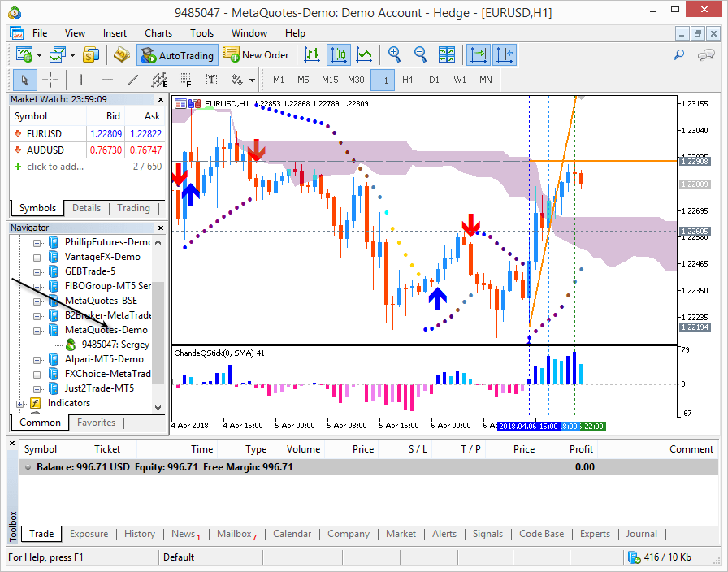Expand the GEBTrade-5 tree node
The image size is (728, 572).
pos(37,272)
